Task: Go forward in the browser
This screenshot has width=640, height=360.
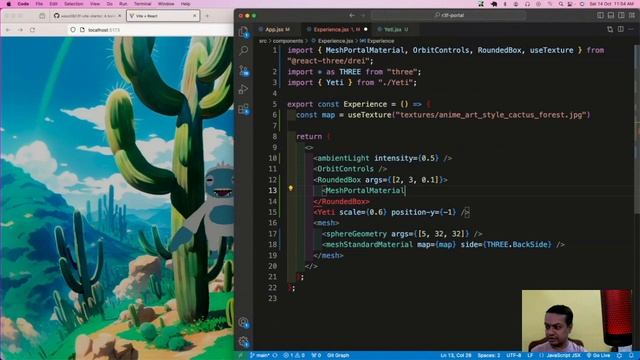Action: point(20,30)
